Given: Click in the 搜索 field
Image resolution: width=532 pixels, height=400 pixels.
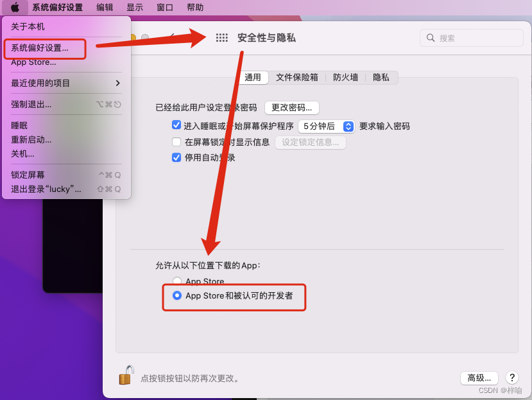Looking at the screenshot, I should 472,38.
